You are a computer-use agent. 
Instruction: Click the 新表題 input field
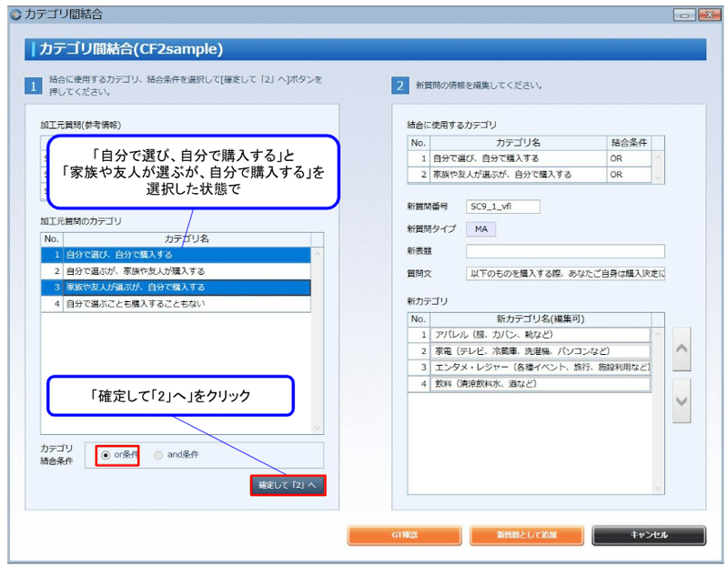(x=564, y=252)
